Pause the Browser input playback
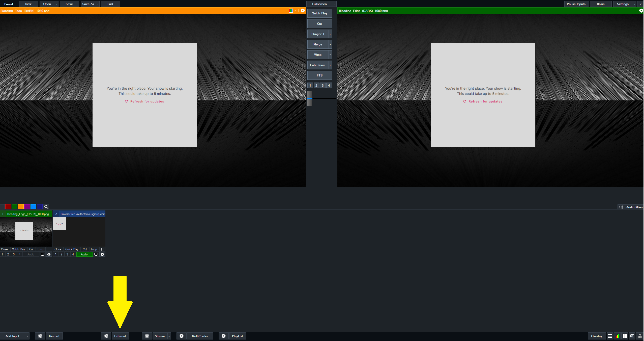This screenshot has width=644, height=341. coord(102,249)
